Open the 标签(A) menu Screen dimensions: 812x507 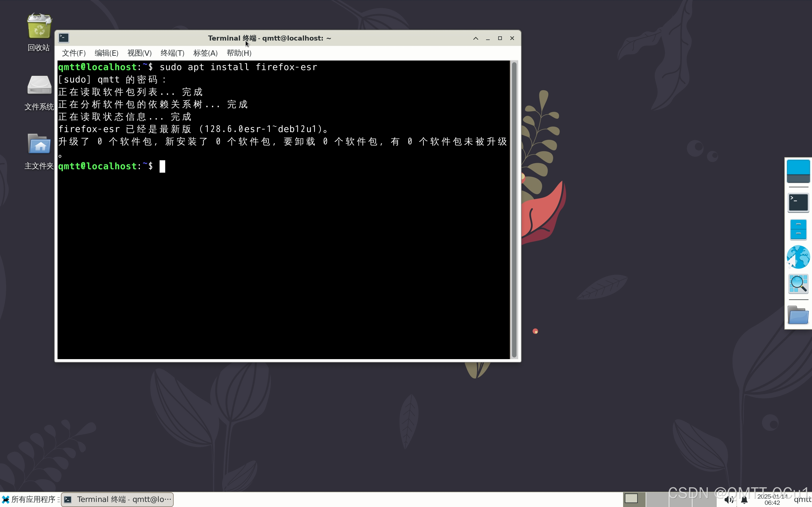(x=205, y=53)
